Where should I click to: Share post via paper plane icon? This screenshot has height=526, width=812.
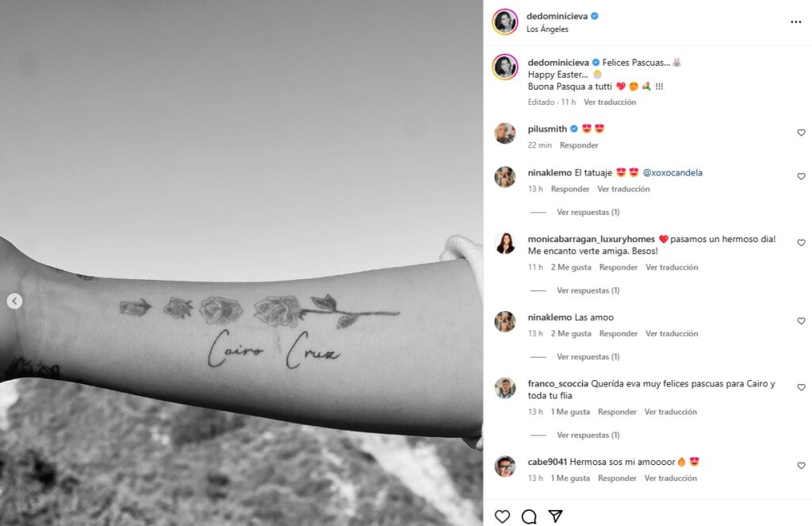[556, 516]
